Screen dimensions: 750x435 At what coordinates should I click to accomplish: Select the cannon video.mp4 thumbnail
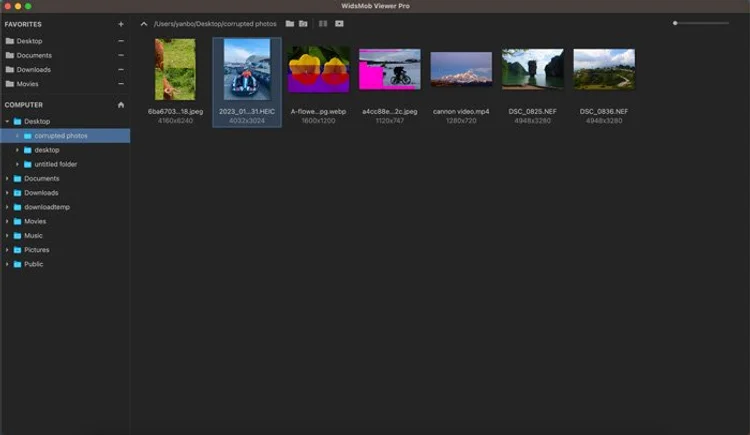[461, 69]
